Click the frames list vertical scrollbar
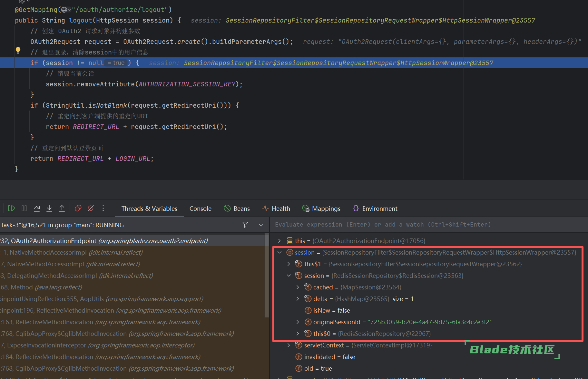This screenshot has width=588, height=379. (x=267, y=276)
